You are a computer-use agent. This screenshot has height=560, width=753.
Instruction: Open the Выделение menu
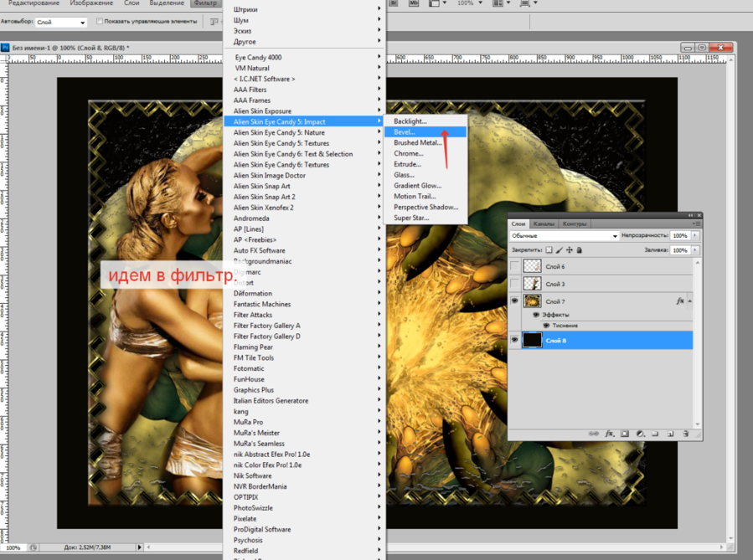pos(165,3)
